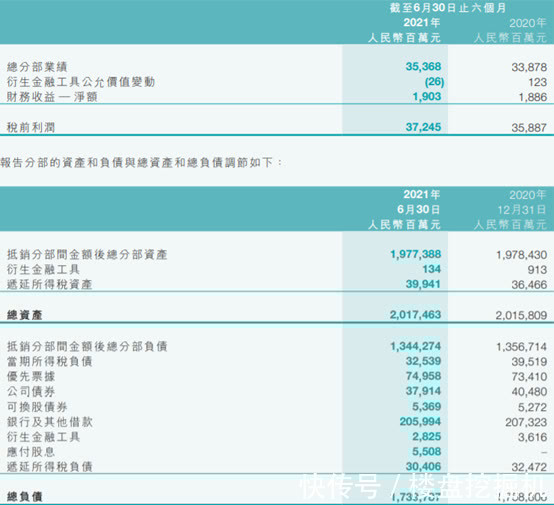Select the 2020 value 33,878
This screenshot has width=554, height=505.
point(529,67)
